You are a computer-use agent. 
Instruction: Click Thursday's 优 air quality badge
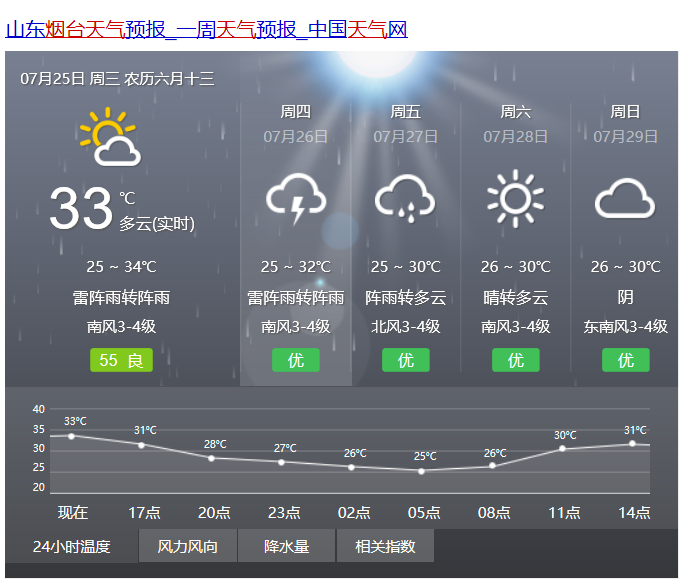295,360
